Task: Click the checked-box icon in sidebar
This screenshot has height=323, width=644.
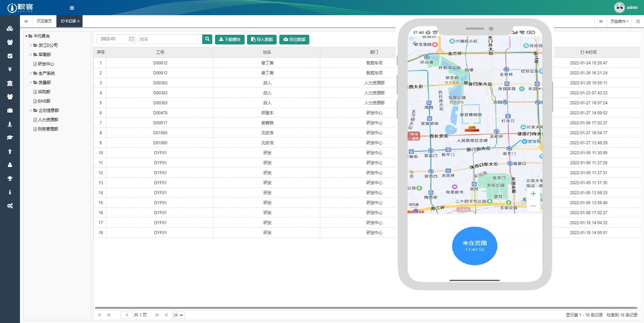Action: (10, 56)
